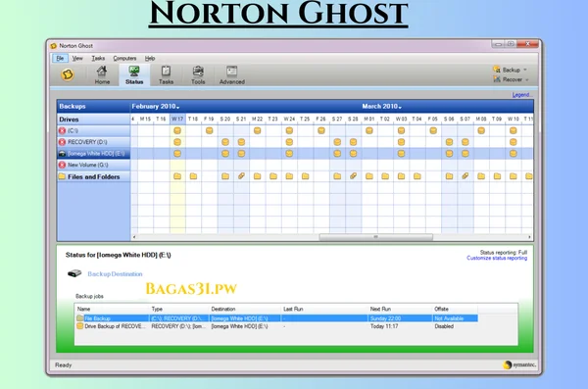This screenshot has height=389, width=588.
Task: Click the Type column header
Action: (x=179, y=309)
